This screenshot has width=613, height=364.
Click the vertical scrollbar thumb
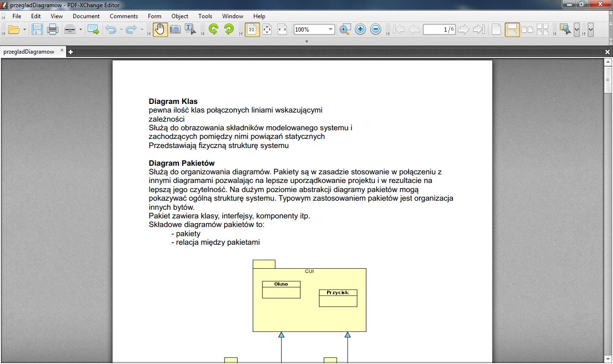[608, 80]
